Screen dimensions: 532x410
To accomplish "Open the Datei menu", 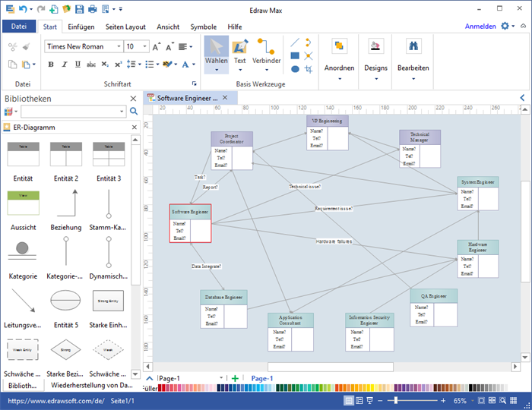I will (19, 26).
